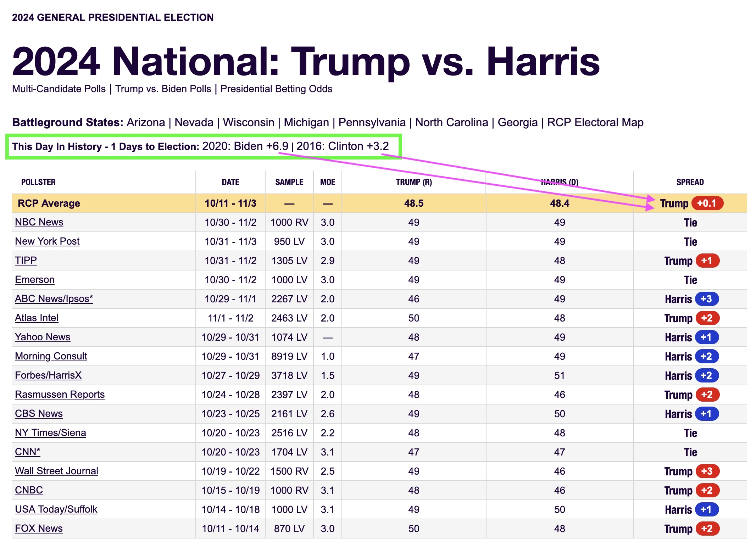The width and height of the screenshot is (756, 553).
Task: Open the FOX News poll link
Action: point(39,529)
